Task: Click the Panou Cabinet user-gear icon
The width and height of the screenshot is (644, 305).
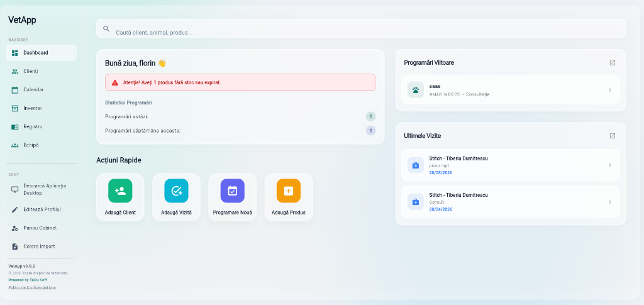Action: (15, 228)
